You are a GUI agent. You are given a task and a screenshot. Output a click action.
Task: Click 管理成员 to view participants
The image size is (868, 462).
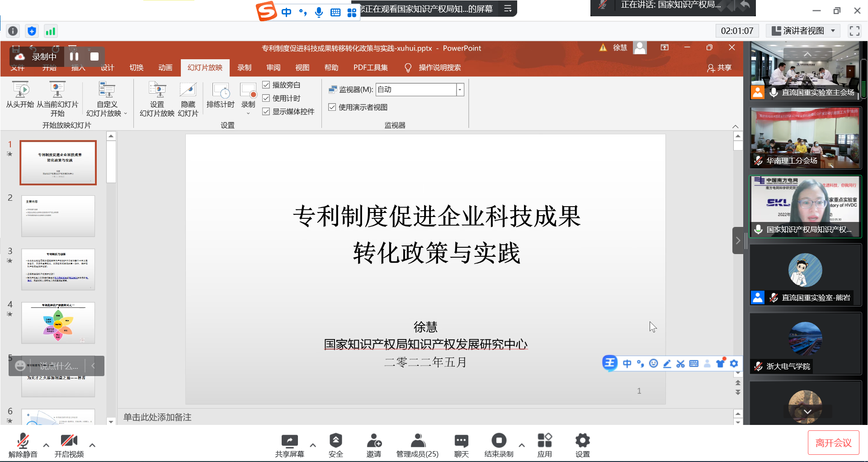[417, 445]
